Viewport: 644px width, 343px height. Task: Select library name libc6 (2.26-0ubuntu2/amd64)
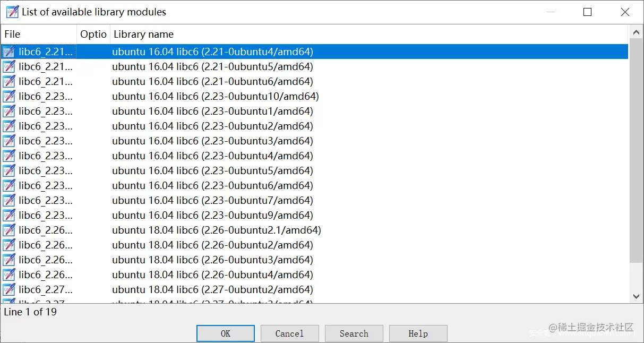212,245
